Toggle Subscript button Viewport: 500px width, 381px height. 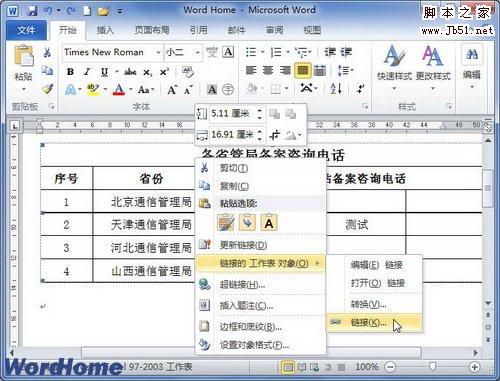[x=148, y=72]
